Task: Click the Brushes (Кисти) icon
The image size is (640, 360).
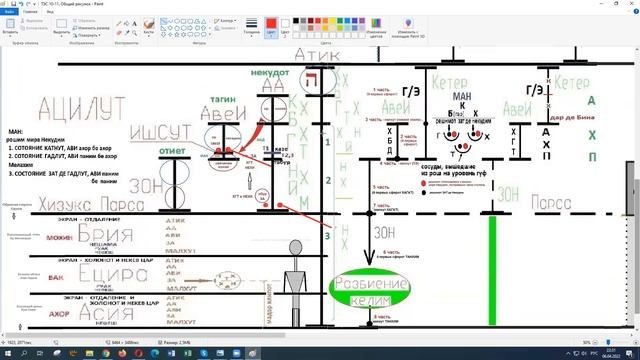Action: (149, 24)
